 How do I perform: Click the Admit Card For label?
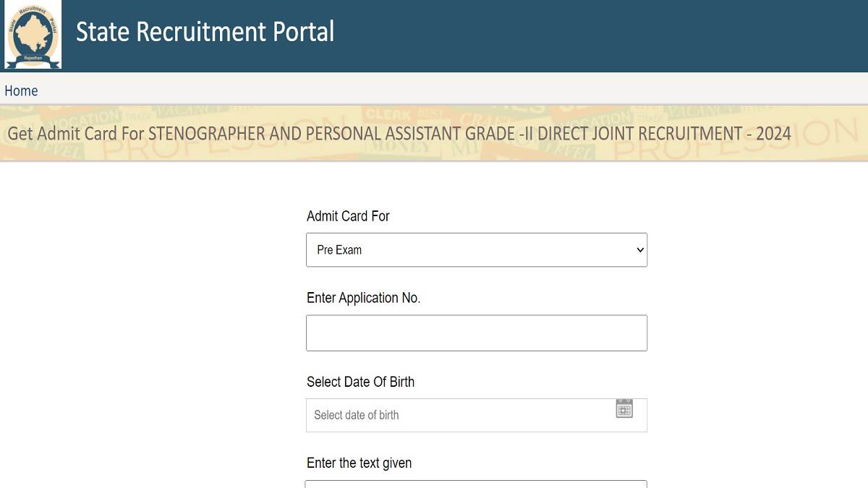(x=348, y=216)
